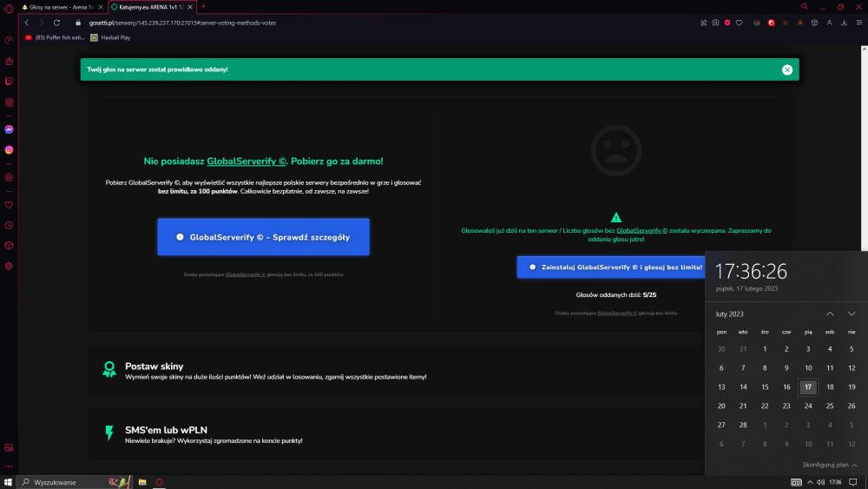
Task: Open GlobalServerify link in vote warning text
Action: tap(641, 230)
